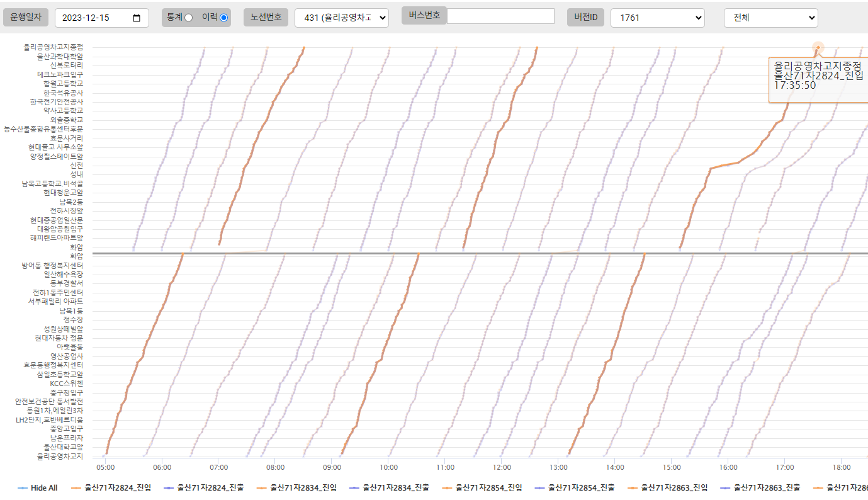Click Hide All legend marker
The height and width of the screenshot is (500, 868).
pos(23,488)
